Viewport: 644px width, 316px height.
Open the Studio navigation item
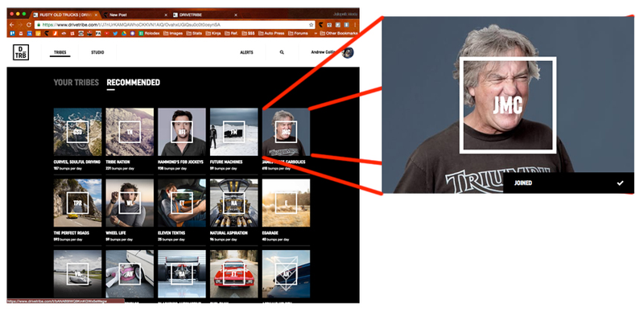click(x=97, y=52)
